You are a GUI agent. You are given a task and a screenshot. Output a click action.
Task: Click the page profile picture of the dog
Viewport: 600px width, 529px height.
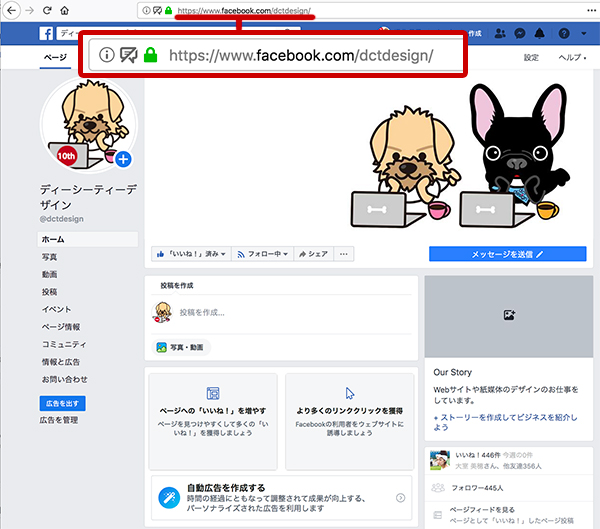point(89,124)
